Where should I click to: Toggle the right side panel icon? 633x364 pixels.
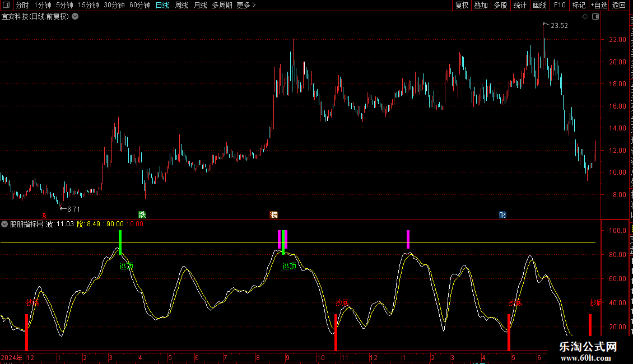[595, 17]
